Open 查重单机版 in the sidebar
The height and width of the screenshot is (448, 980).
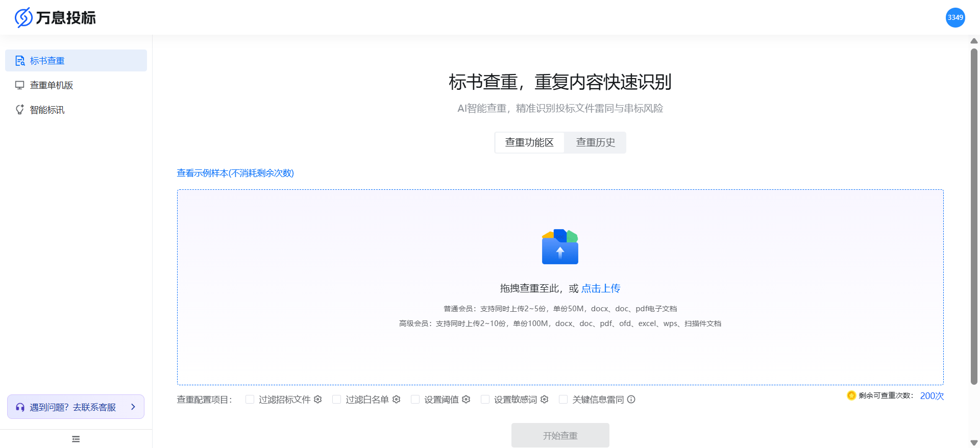[x=76, y=85]
